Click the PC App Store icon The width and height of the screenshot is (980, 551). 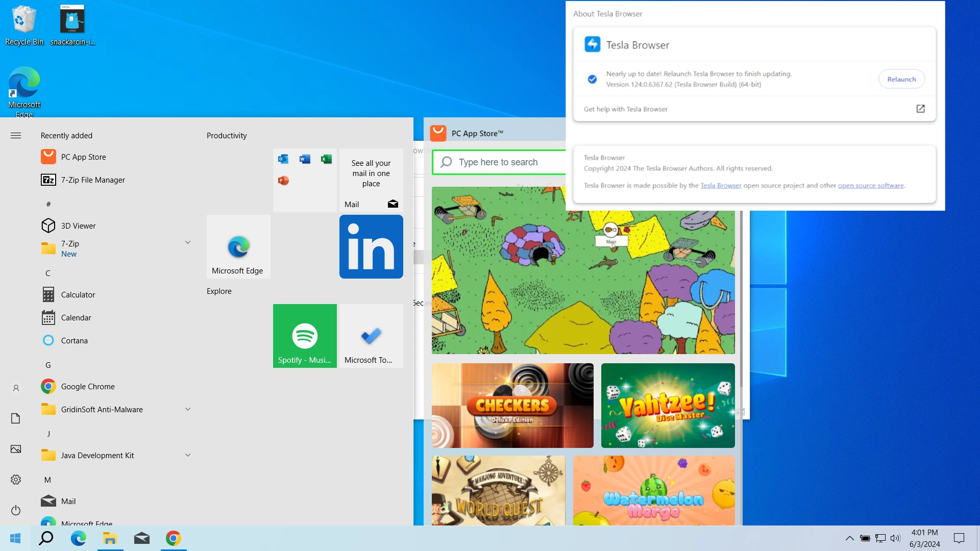point(47,156)
